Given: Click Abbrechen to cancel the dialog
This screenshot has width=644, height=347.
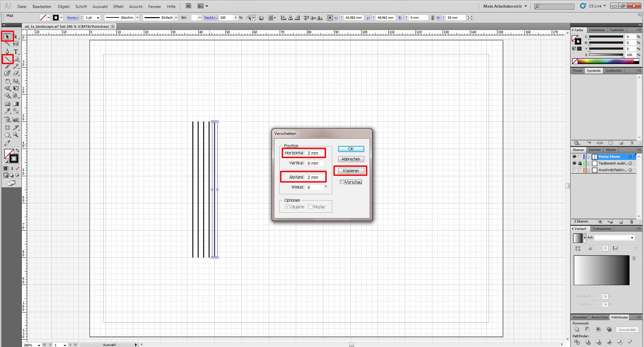Looking at the screenshot, I should [x=351, y=159].
